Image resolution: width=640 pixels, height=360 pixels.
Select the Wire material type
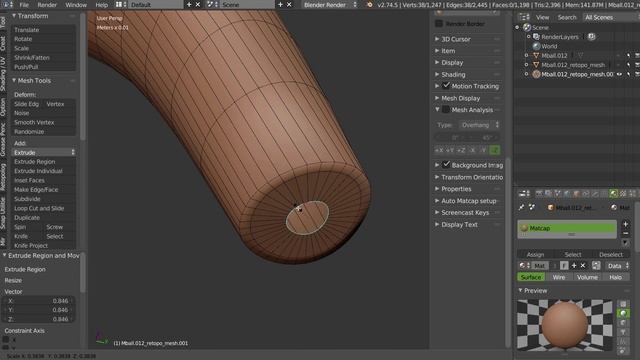click(559, 277)
